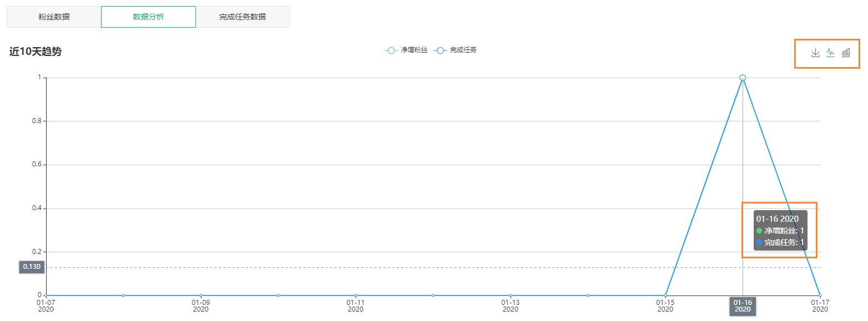868x321 pixels.
Task: Open the 粉丝数据 tab
Action: click(x=54, y=17)
